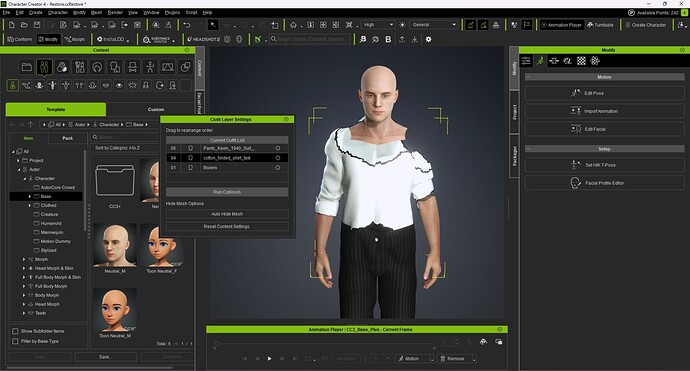Launch the InstaLOD tool
The width and height of the screenshot is (690, 371).
click(110, 39)
